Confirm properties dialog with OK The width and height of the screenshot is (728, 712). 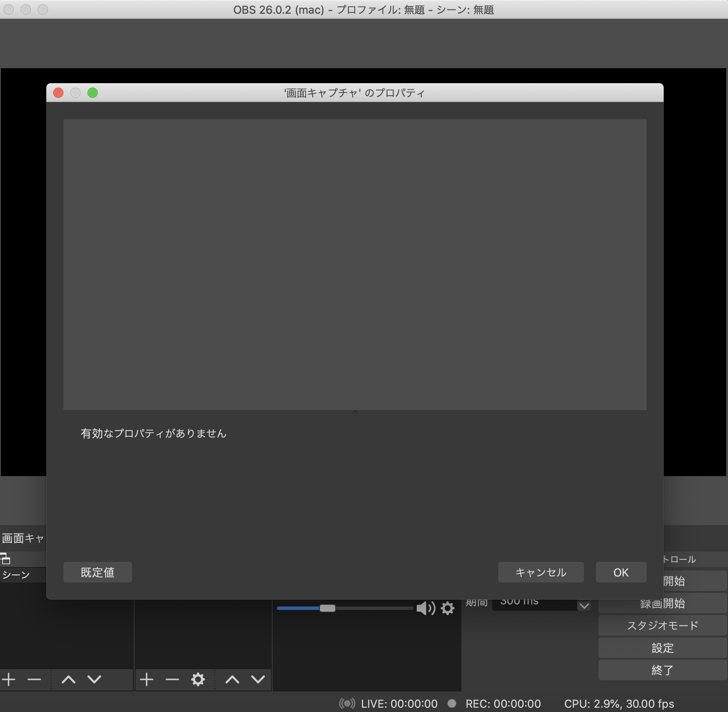point(621,572)
